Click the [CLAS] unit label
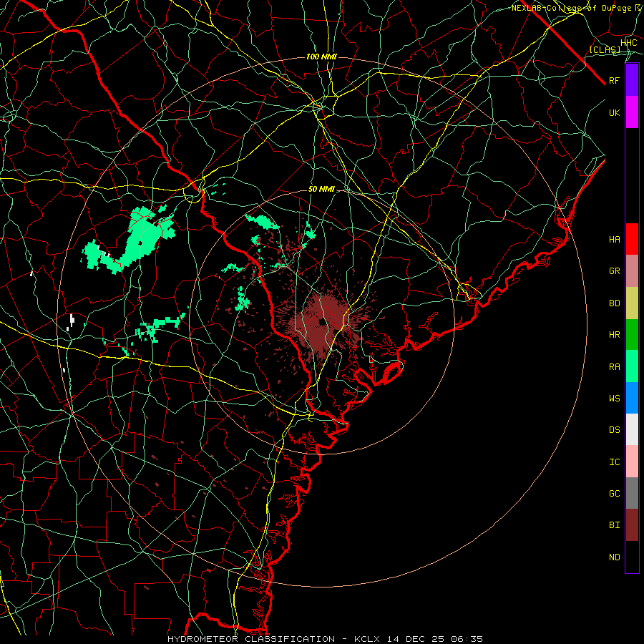 605,49
